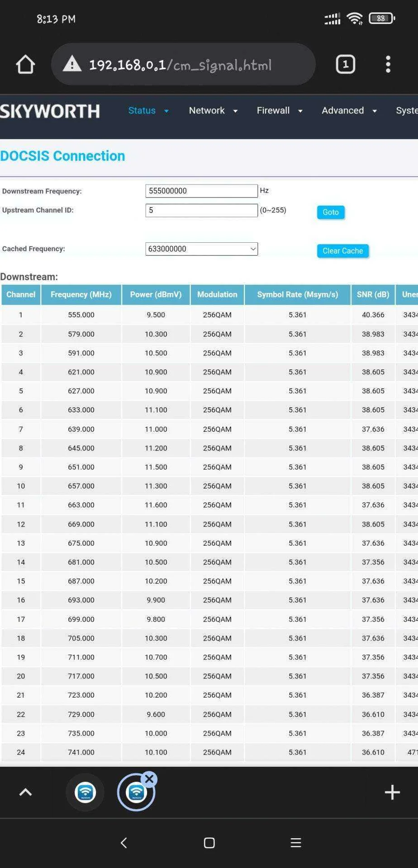Viewport: 418px width, 868px height.
Task: Click frequency cell 621.000
Action: 81,372
